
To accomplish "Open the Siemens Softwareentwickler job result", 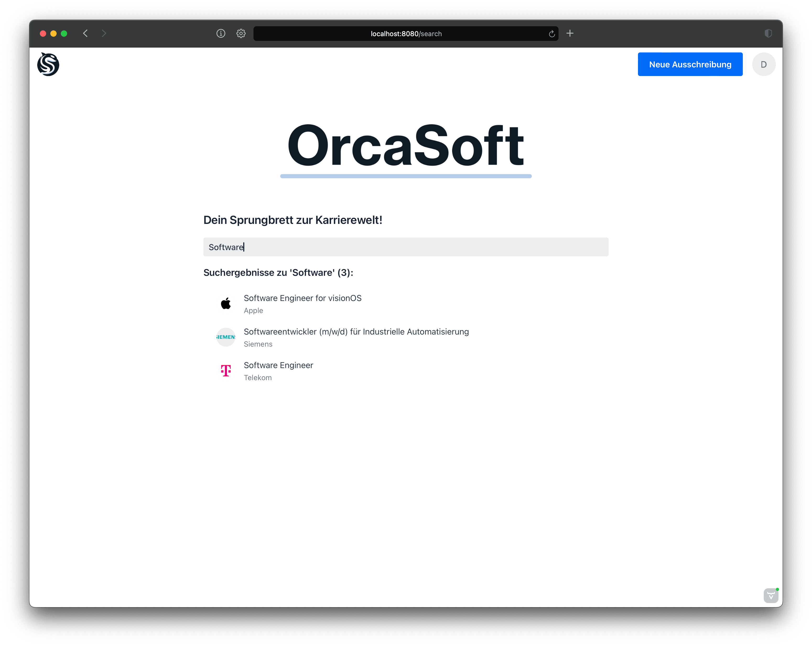I will click(356, 332).
